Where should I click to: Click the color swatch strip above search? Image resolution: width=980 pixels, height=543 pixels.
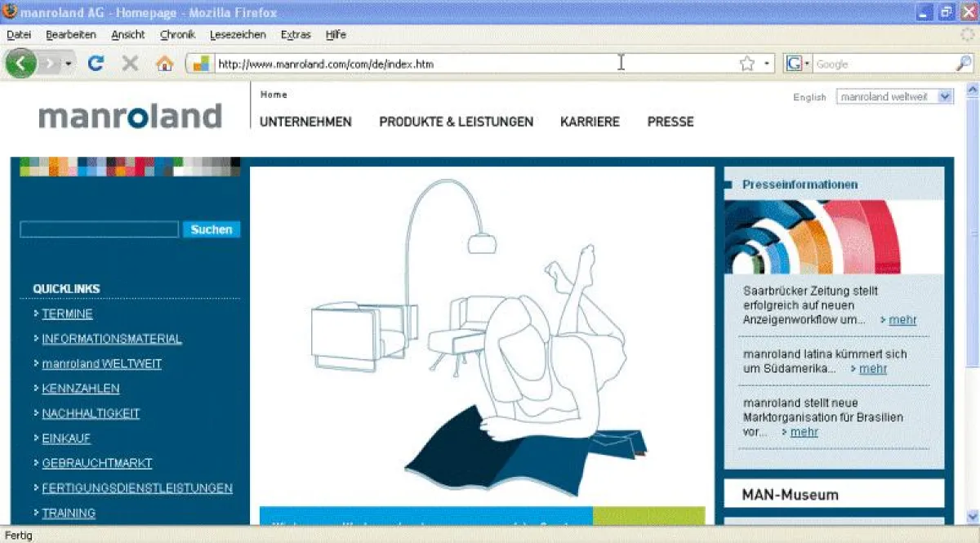pos(130,167)
